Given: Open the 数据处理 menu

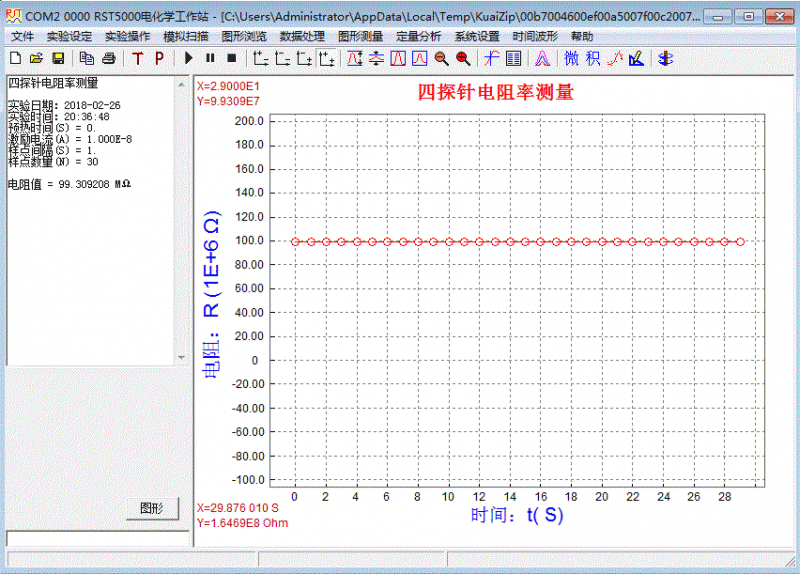Looking at the screenshot, I should click(x=301, y=36).
